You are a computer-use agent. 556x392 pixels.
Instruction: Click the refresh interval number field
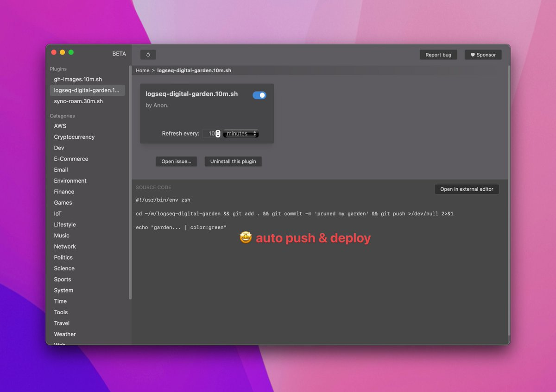[209, 133]
